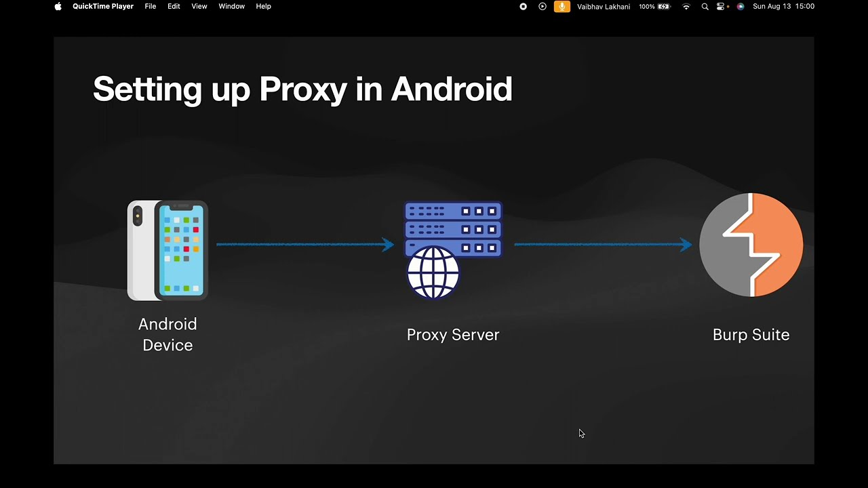Click the Android phone illustration
Image resolution: width=868 pixels, height=488 pixels.
click(x=167, y=250)
